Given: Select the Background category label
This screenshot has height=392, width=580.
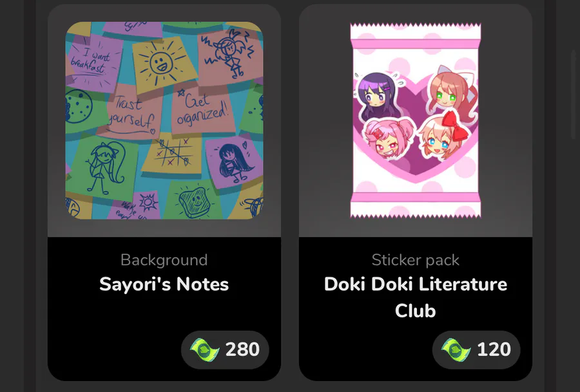Looking at the screenshot, I should [x=164, y=260].
